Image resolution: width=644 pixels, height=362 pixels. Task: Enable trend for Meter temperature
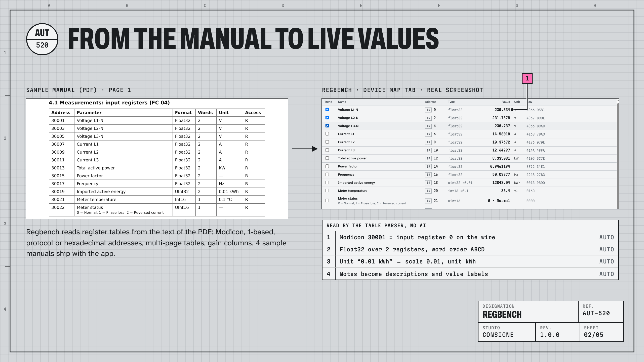click(x=327, y=191)
